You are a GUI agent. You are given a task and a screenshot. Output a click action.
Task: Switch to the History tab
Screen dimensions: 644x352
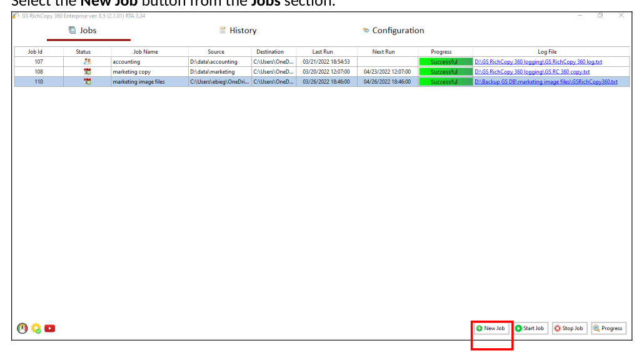tap(238, 31)
